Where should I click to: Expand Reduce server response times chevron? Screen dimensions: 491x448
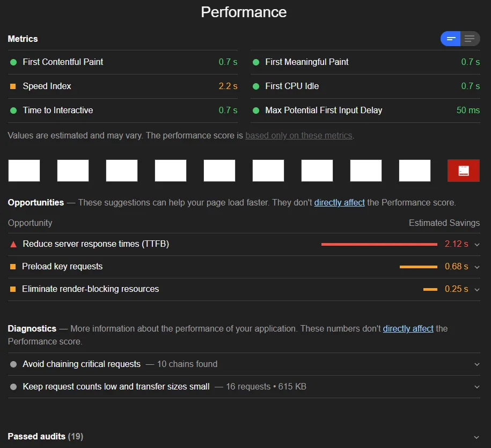[477, 244]
